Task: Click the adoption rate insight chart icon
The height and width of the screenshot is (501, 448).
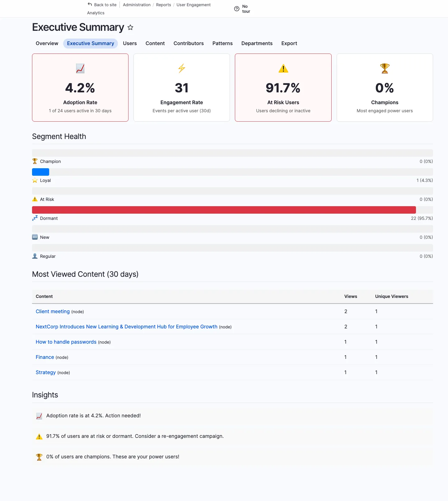Action: click(39, 416)
